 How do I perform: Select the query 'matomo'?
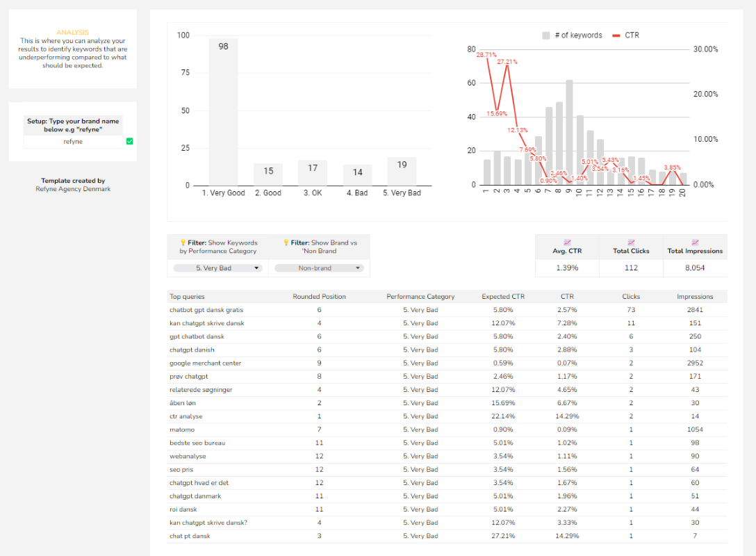pos(182,430)
